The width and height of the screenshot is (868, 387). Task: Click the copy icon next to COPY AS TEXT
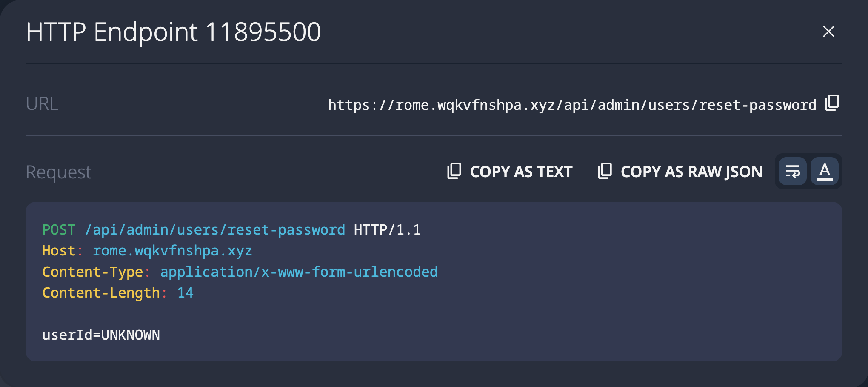click(x=454, y=171)
